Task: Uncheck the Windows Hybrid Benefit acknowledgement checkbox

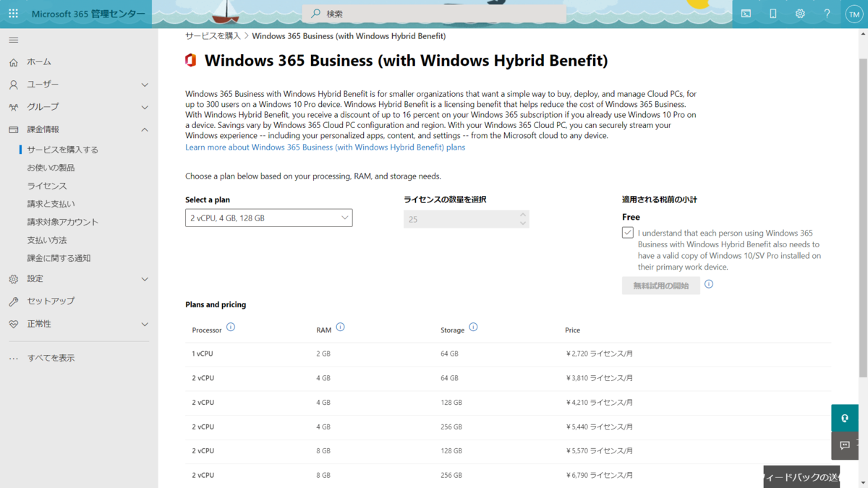Action: 628,233
